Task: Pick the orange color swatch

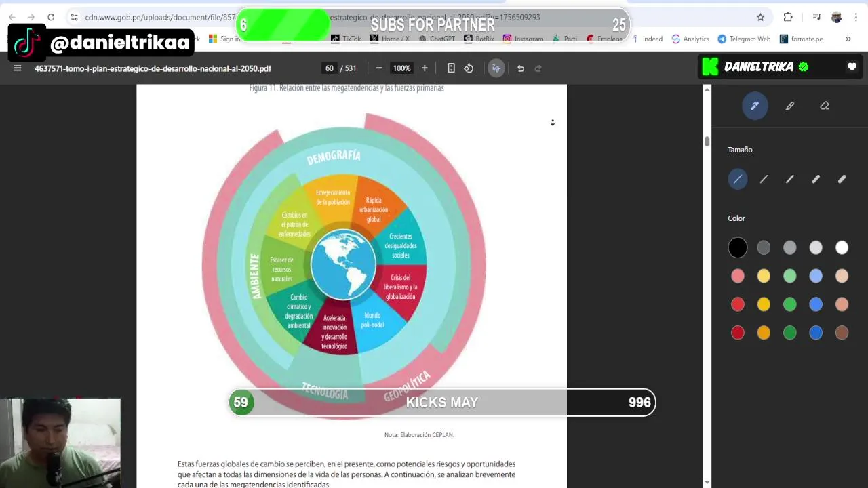Action: click(x=764, y=333)
